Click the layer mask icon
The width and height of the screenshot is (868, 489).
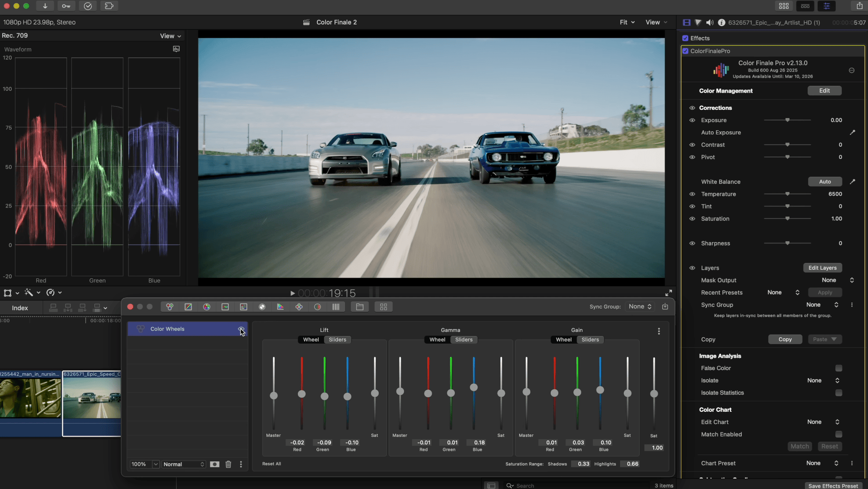[215, 464]
